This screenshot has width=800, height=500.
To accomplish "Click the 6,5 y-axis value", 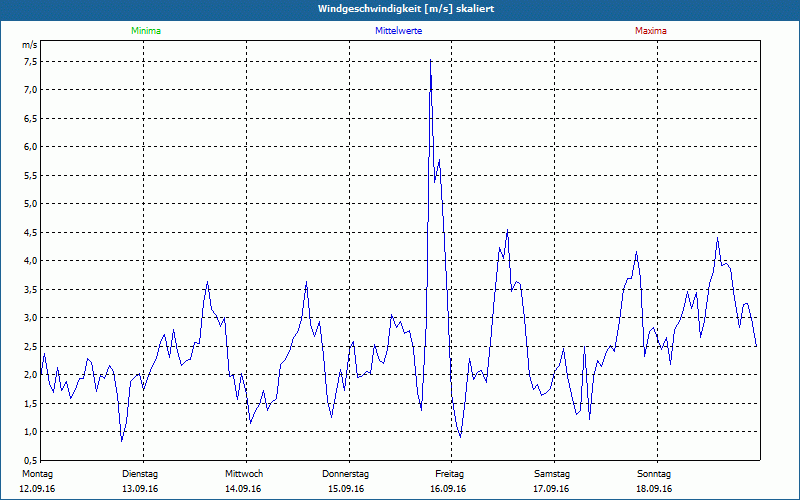I will (x=31, y=118).
